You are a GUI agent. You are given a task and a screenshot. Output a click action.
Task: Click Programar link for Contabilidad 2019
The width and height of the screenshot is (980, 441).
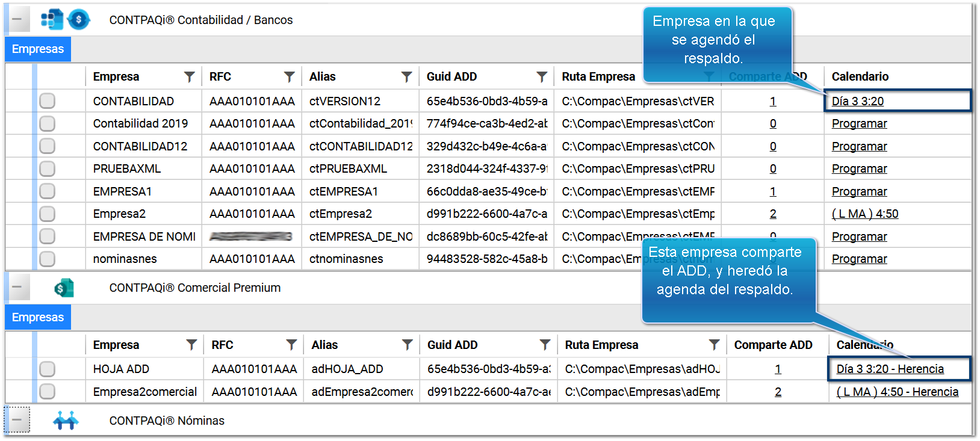pos(859,124)
